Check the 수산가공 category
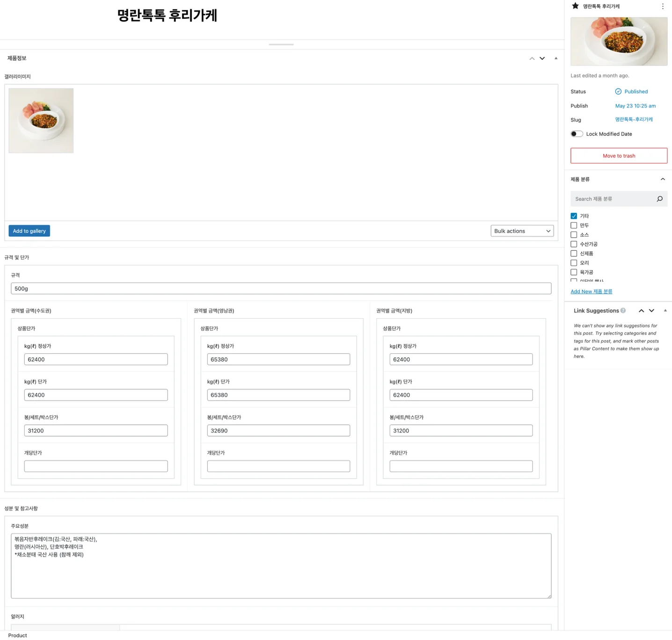The height and width of the screenshot is (640, 672). tap(574, 244)
